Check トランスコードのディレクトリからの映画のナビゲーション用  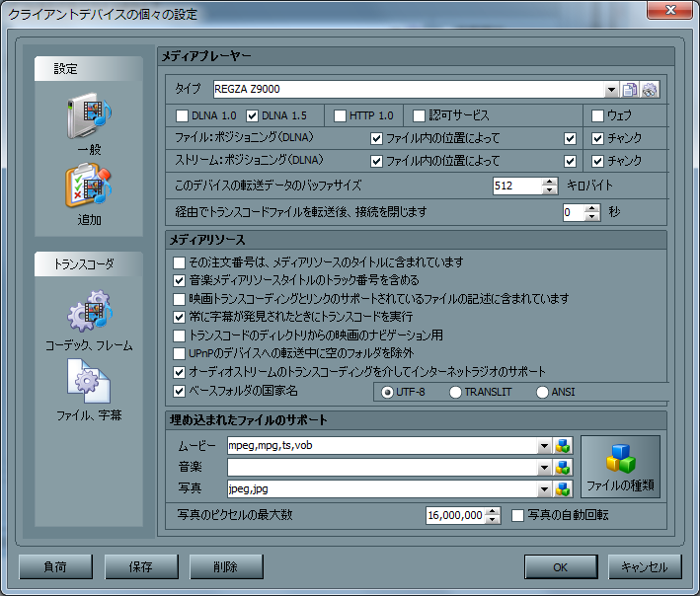(x=179, y=335)
